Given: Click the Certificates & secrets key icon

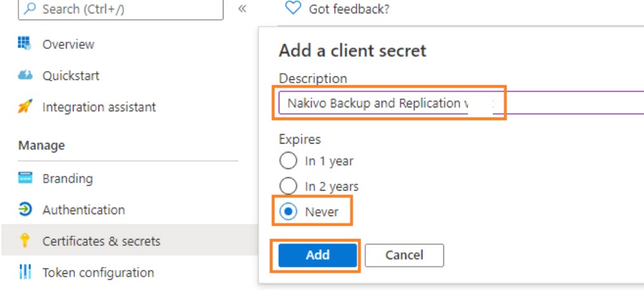Looking at the screenshot, I should tap(25, 241).
